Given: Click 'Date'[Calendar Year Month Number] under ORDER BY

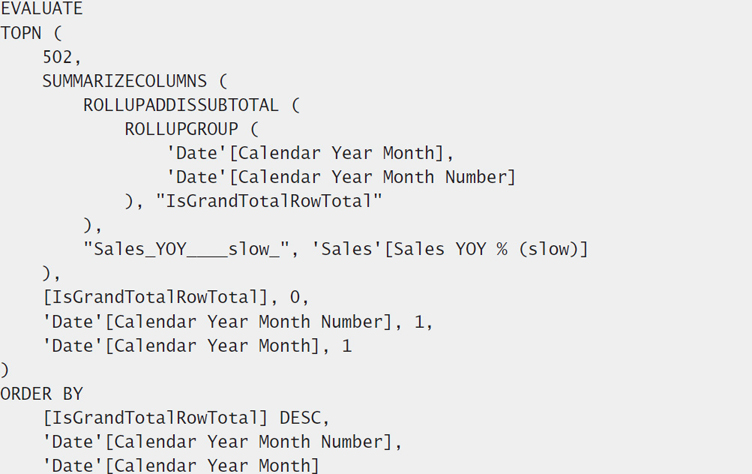Looking at the screenshot, I should [x=217, y=442].
